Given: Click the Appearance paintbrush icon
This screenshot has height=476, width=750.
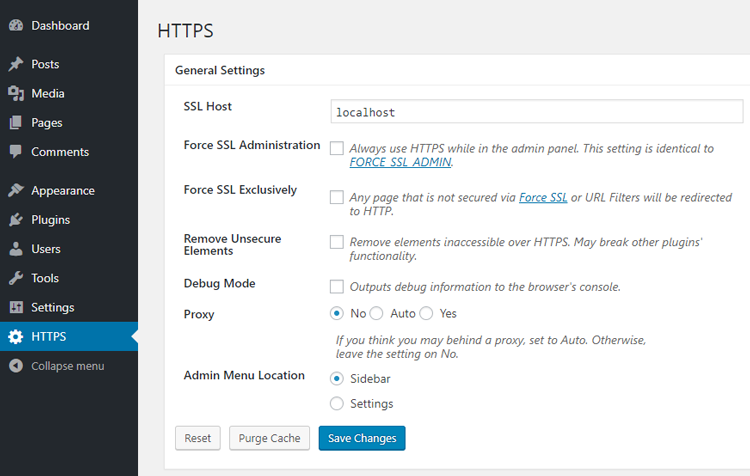Looking at the screenshot, I should tap(16, 190).
